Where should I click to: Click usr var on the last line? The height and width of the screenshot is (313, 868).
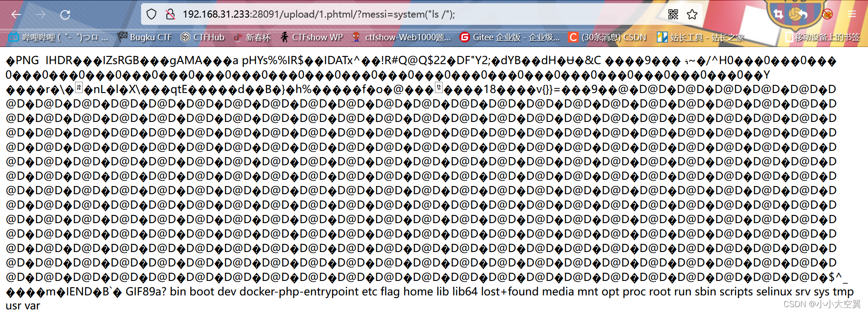click(23, 306)
